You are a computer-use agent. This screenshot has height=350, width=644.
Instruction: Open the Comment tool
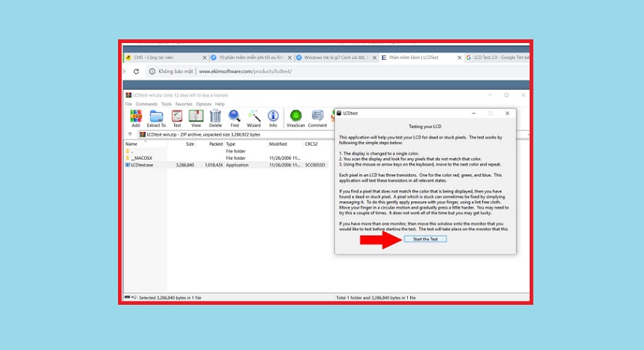(x=317, y=117)
